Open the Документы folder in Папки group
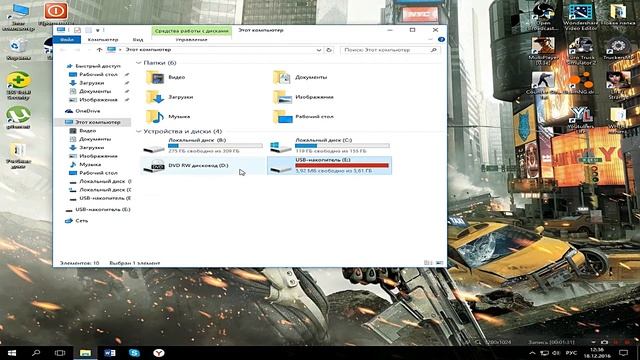This screenshot has width=640, height=360. (300, 77)
